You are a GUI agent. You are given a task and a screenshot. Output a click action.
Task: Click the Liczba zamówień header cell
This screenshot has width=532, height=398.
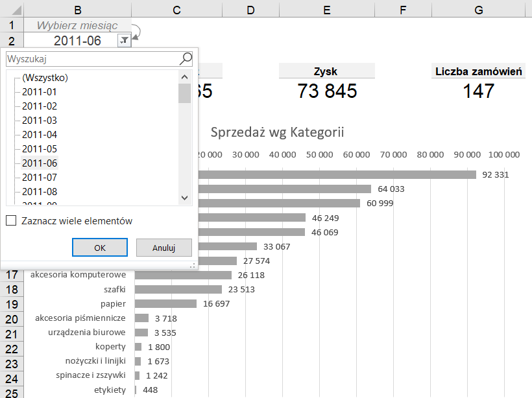pyautogui.click(x=479, y=71)
